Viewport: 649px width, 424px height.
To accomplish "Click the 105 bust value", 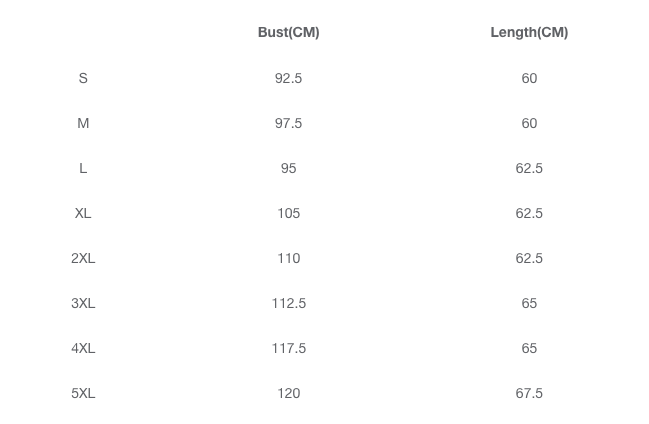I will 288,213.
